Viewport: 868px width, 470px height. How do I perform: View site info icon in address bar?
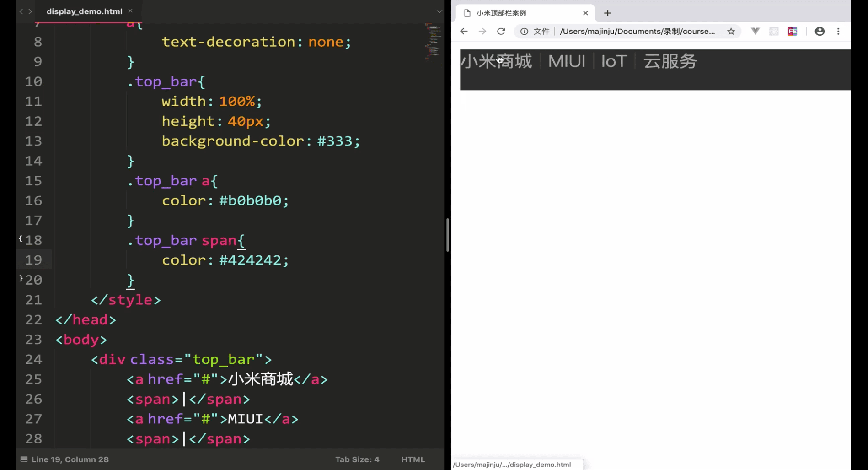(x=524, y=31)
